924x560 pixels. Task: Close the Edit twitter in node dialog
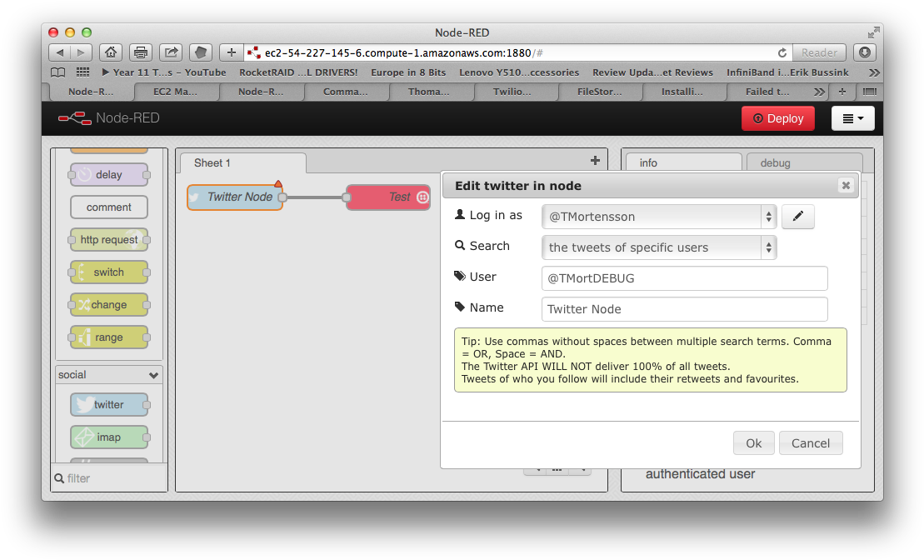846,186
